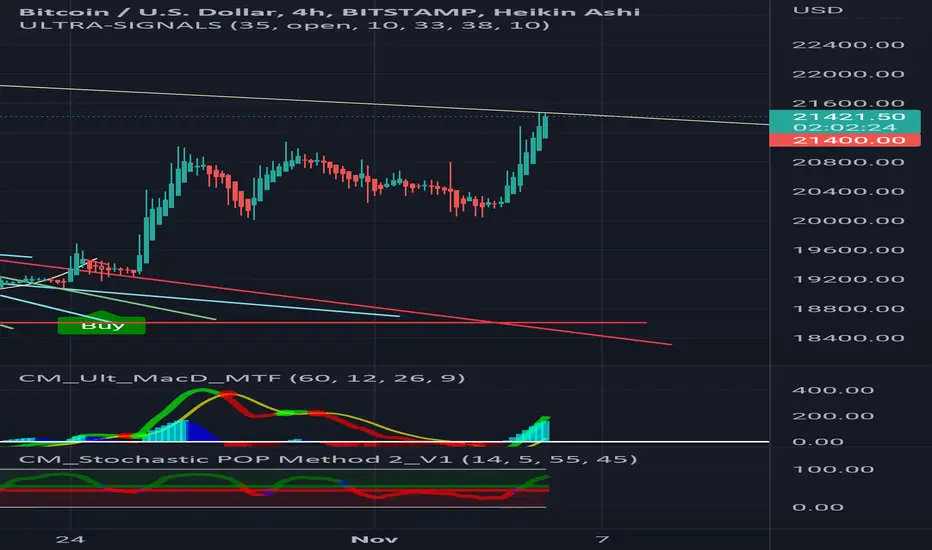Click the stochastic 0.00 scale label
Image resolution: width=932 pixels, height=550 pixels.
[818, 508]
